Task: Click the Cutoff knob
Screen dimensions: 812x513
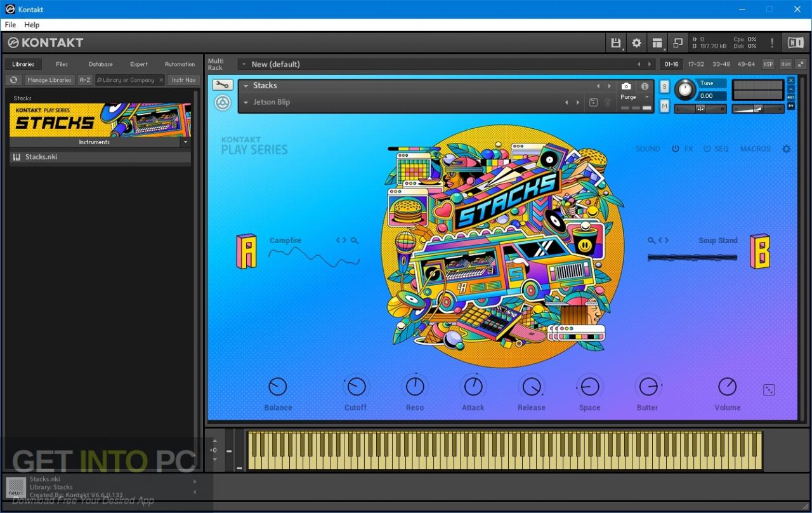Action: coord(356,387)
